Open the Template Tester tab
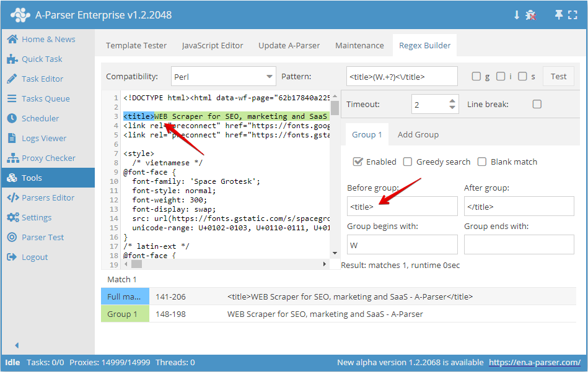588x372 pixels. (x=136, y=45)
